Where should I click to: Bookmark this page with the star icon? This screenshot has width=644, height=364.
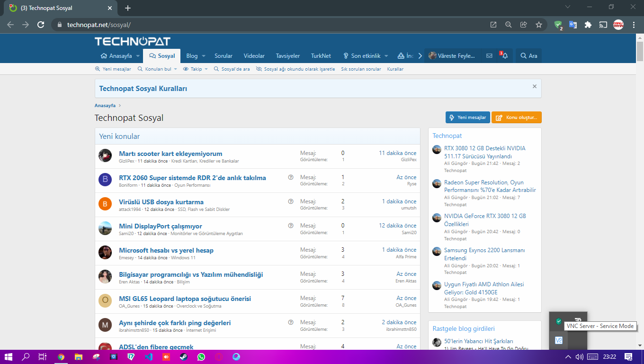tap(539, 25)
